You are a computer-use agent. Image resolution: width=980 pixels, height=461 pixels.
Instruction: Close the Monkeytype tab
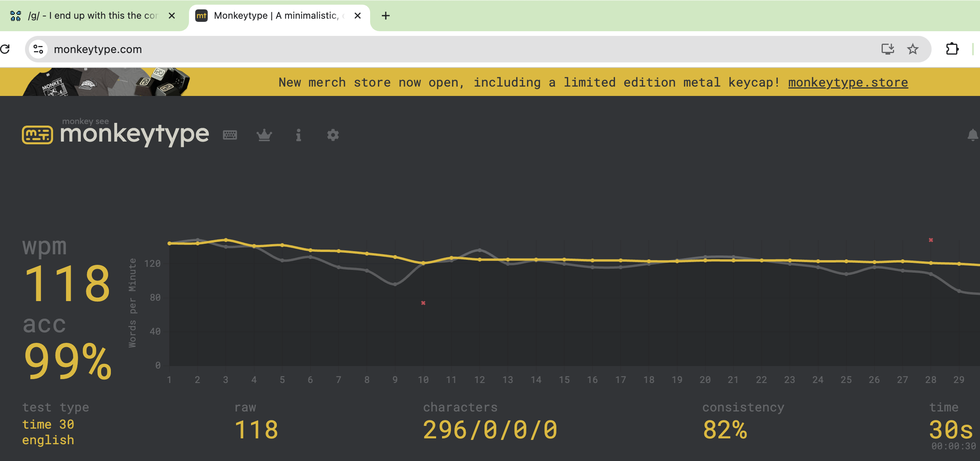pos(358,16)
